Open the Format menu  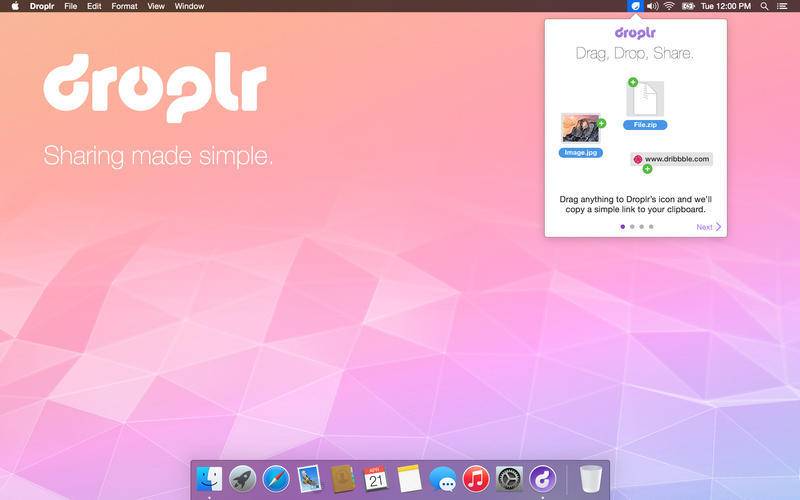pyautogui.click(x=124, y=6)
